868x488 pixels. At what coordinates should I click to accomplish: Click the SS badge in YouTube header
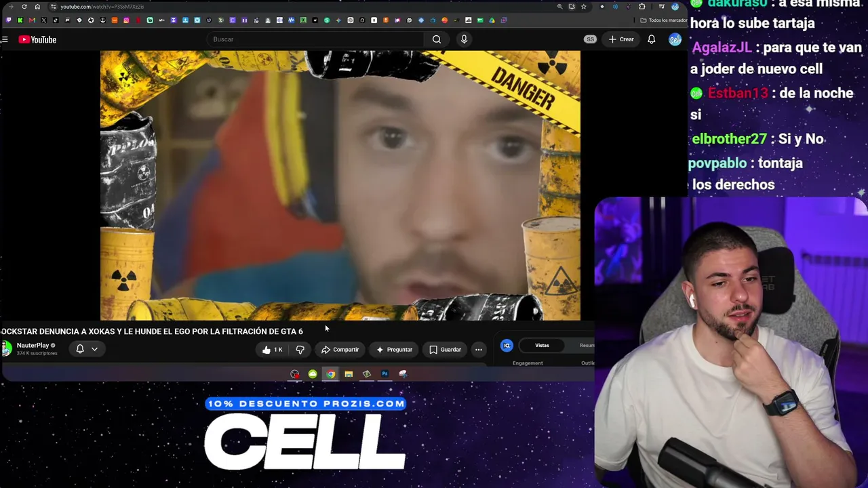[590, 39]
